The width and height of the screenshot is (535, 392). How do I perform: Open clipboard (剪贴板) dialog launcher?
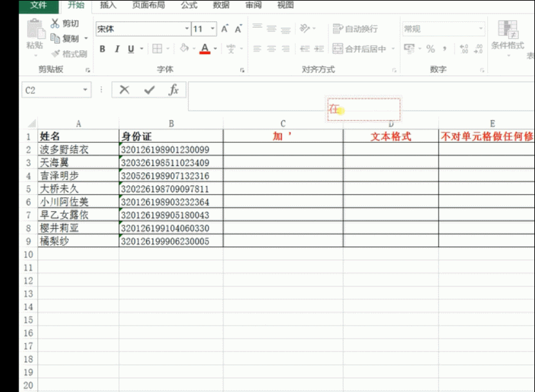(x=88, y=70)
